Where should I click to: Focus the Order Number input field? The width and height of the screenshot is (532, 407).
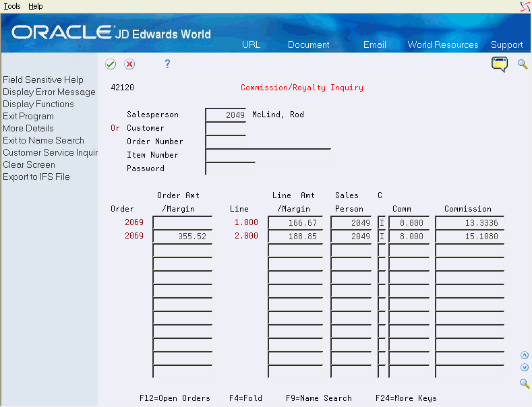226,142
